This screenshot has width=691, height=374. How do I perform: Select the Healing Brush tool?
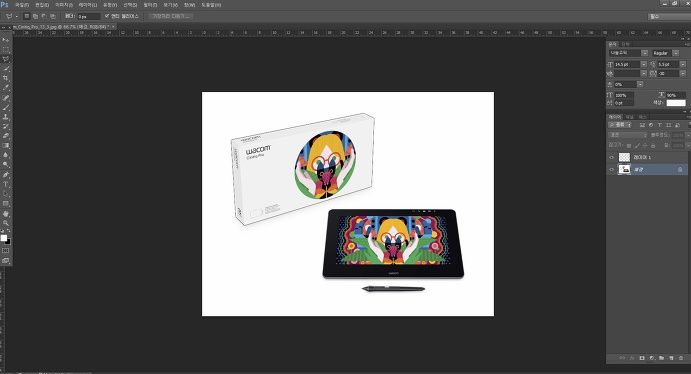[x=6, y=98]
